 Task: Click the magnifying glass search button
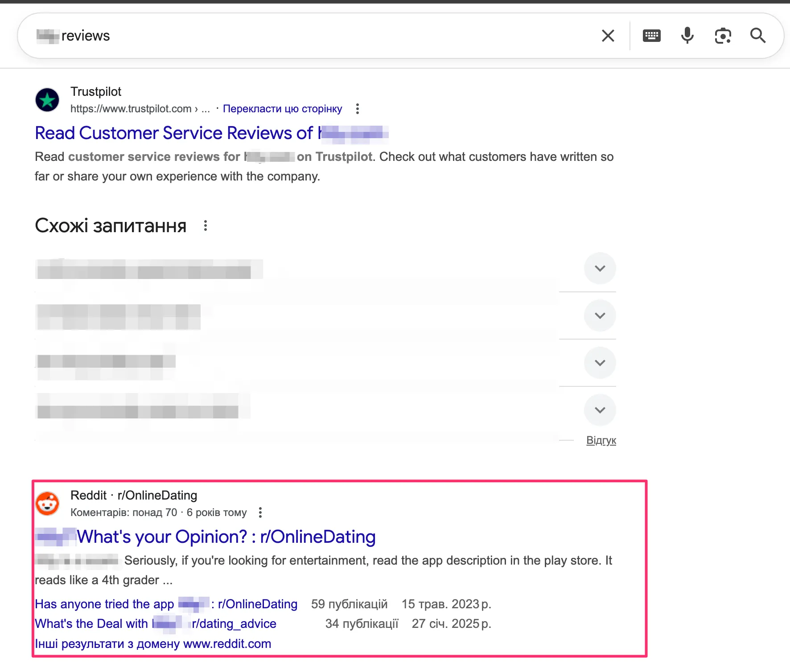[x=758, y=36]
